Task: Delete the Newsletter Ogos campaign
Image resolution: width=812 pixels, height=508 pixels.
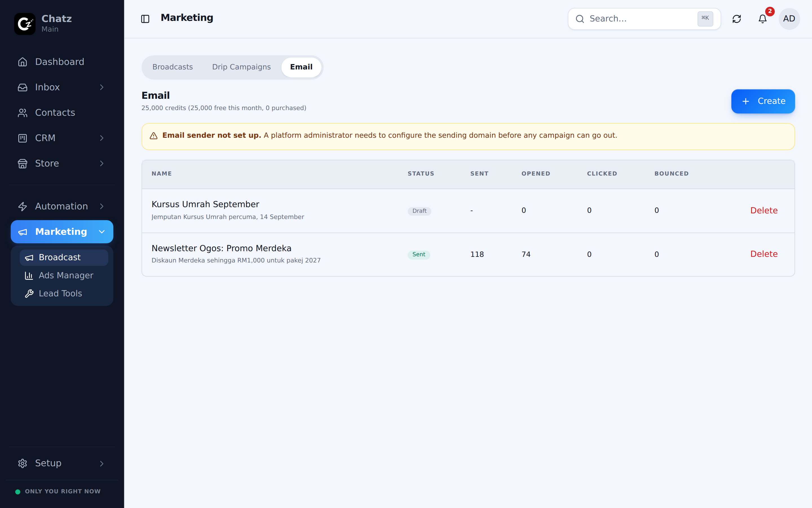Action: point(764,254)
